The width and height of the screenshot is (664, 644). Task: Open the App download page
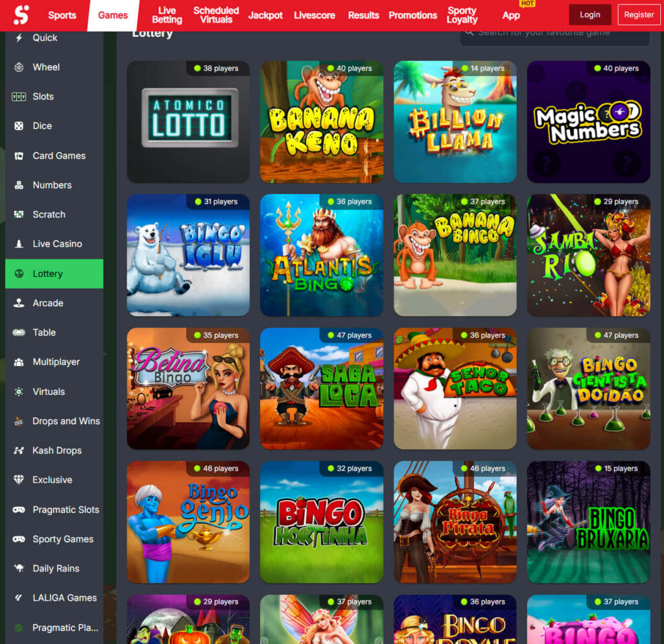point(511,16)
